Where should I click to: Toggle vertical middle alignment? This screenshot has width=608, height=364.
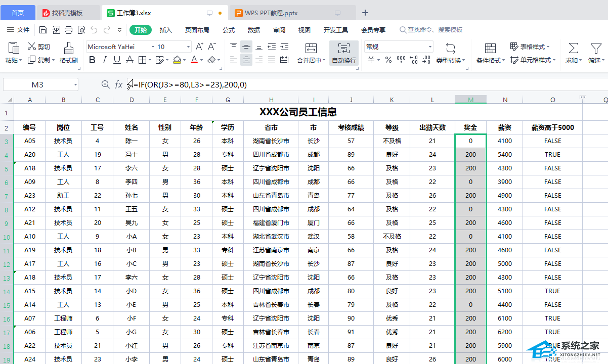[x=246, y=47]
